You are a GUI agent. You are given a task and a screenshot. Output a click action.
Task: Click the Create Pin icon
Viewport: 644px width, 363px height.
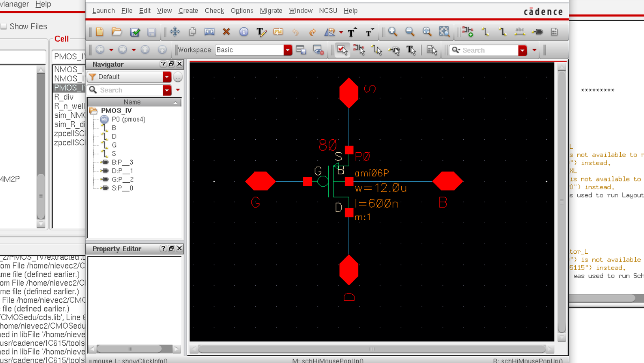(537, 32)
